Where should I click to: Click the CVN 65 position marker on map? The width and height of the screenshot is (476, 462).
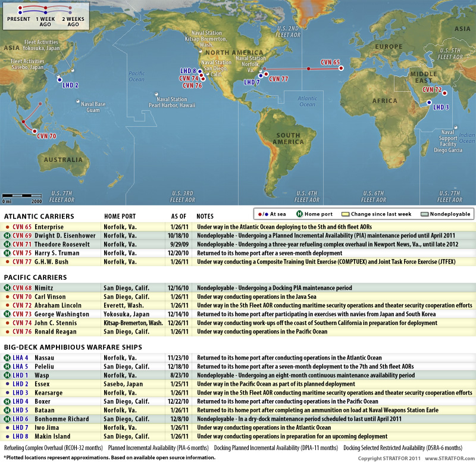click(341, 68)
